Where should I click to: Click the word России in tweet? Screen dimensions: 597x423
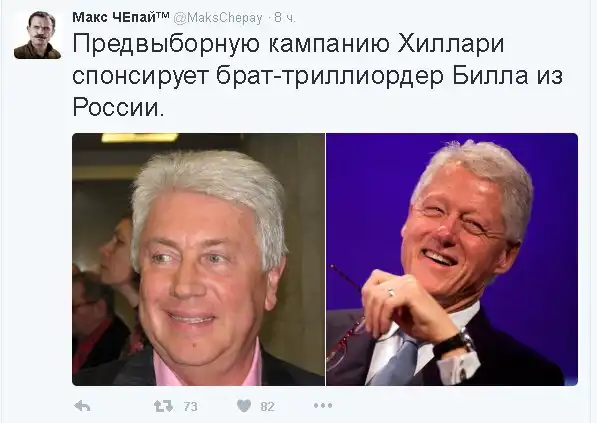click(118, 107)
